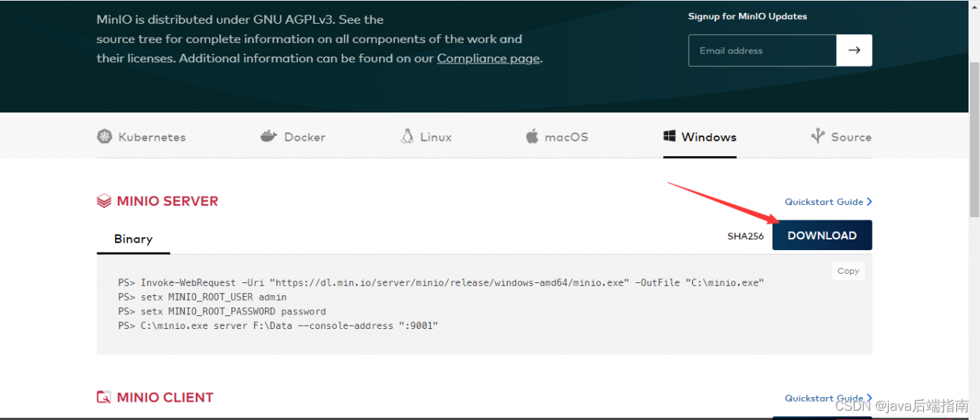The height and width of the screenshot is (420, 980).
Task: Click the MINIO SERVER heading
Action: click(x=168, y=201)
